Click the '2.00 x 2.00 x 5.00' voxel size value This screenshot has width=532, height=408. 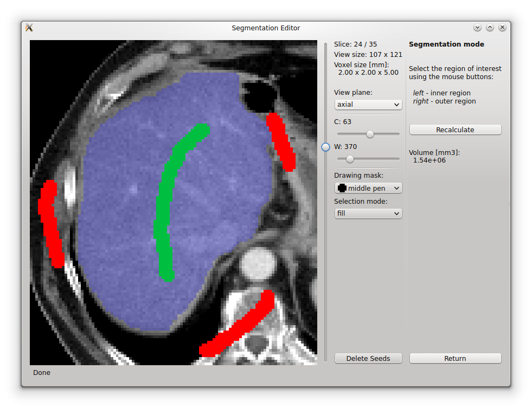pos(368,73)
